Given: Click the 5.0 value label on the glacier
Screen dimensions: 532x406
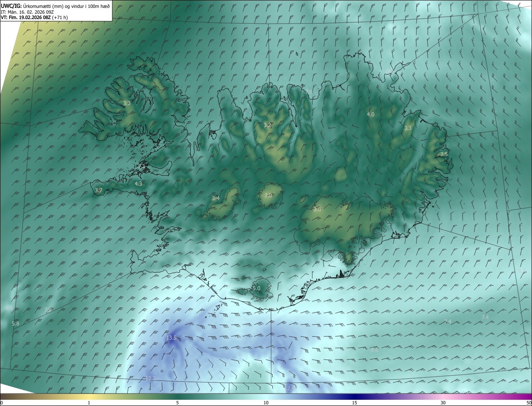Looking at the screenshot, I should coord(256,288).
